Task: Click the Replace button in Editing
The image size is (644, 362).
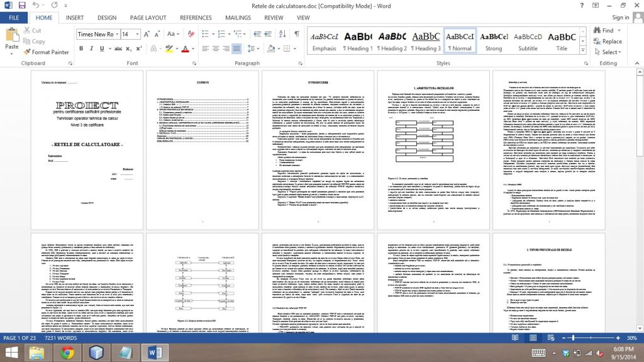Action: point(607,42)
